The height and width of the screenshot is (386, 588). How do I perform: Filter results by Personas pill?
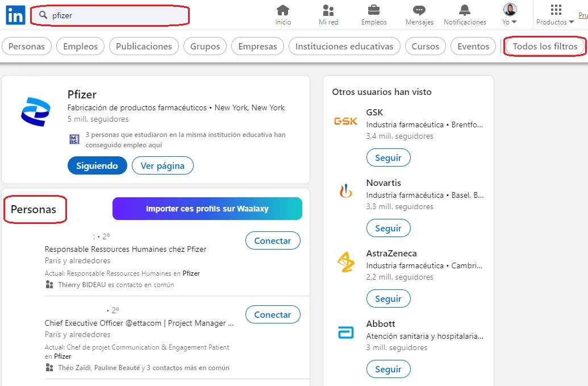point(27,46)
